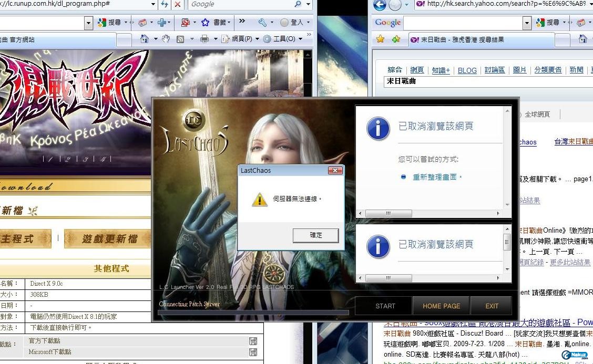
Task: Click the Microsoft下載點 download link
Action: tap(50, 352)
